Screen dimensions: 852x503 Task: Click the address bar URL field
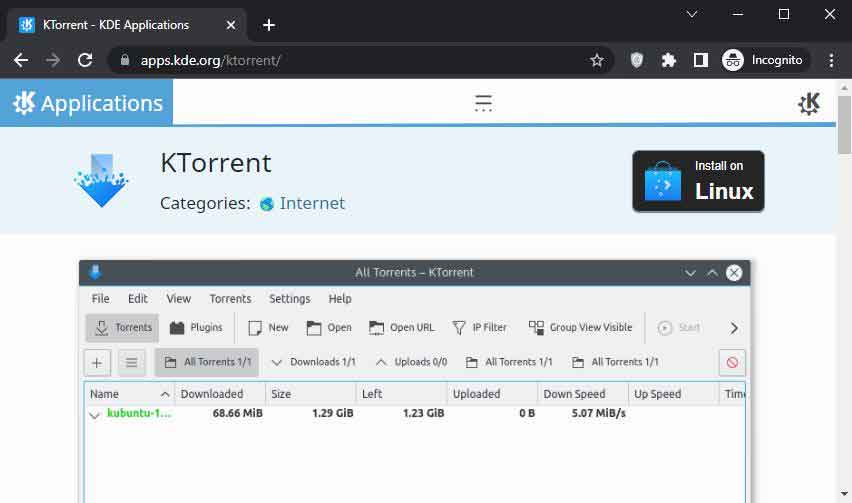[359, 60]
